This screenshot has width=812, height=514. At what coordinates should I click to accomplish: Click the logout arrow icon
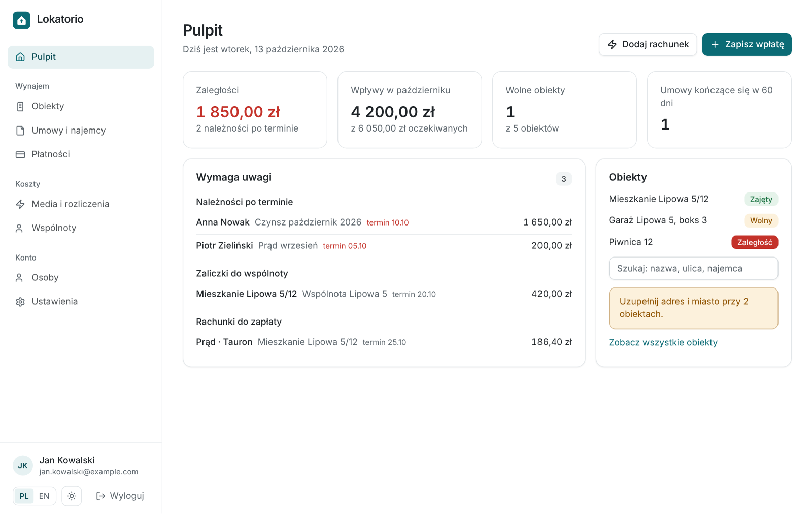coord(100,496)
